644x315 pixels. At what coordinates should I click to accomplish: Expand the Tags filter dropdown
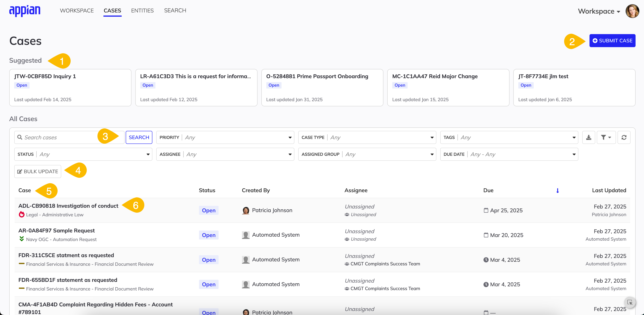pos(509,137)
